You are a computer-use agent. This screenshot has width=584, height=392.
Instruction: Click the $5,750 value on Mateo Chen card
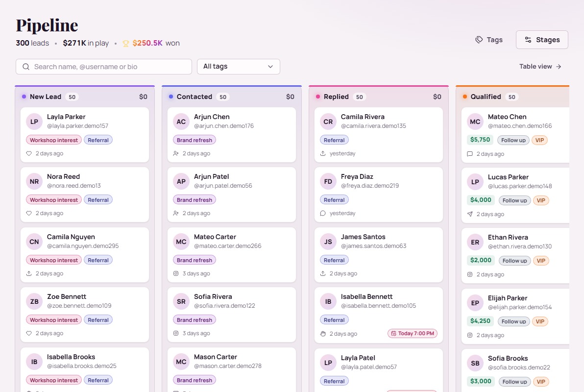(x=480, y=140)
